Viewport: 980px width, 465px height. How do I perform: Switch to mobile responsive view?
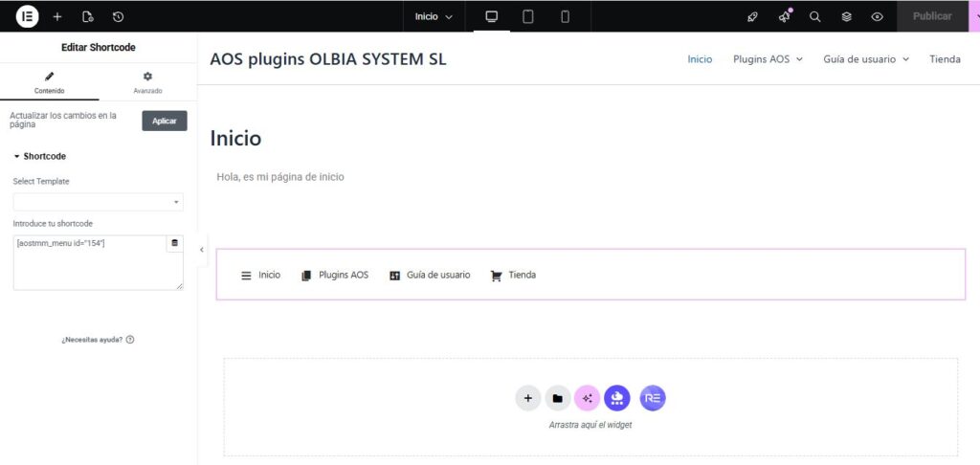[x=565, y=16]
